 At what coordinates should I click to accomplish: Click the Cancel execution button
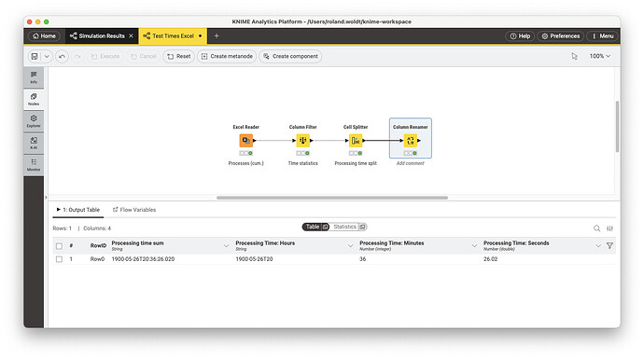tap(144, 56)
